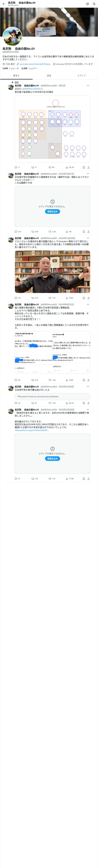Open the relationship chart image in pinned post
The width and height of the screenshot is (98, 868).
(52, 129)
